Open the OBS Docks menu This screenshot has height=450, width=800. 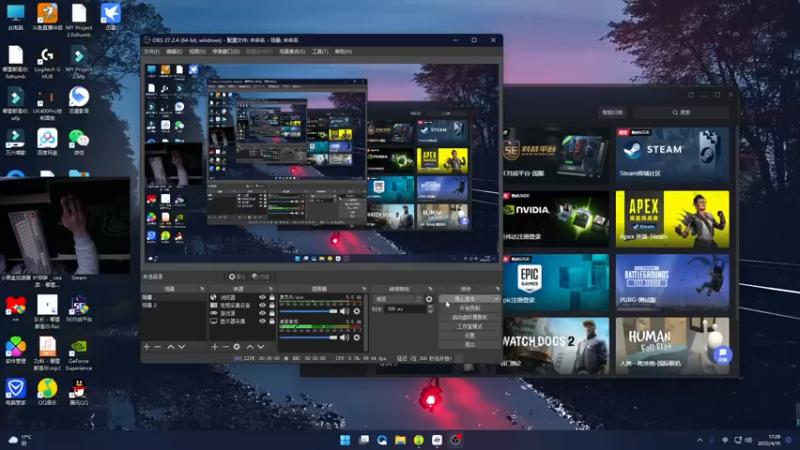[x=226, y=52]
